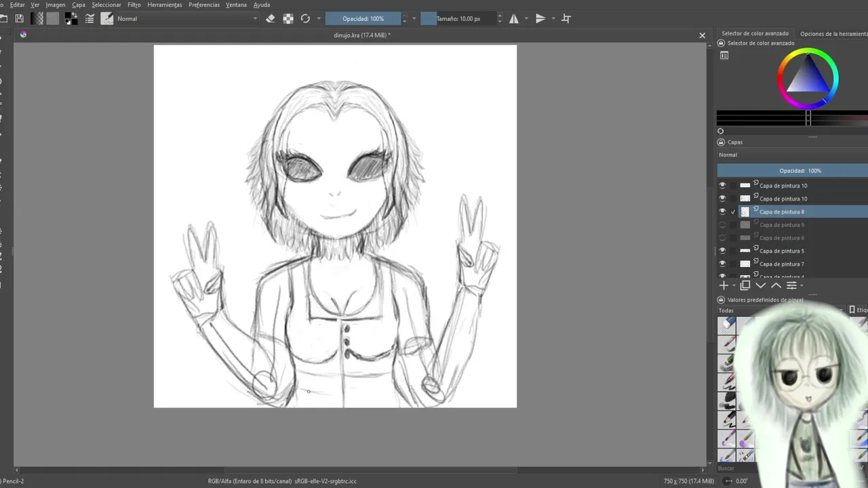Toggle the checkmark on Capa de pintura 8
The image size is (868, 488).
(x=733, y=212)
